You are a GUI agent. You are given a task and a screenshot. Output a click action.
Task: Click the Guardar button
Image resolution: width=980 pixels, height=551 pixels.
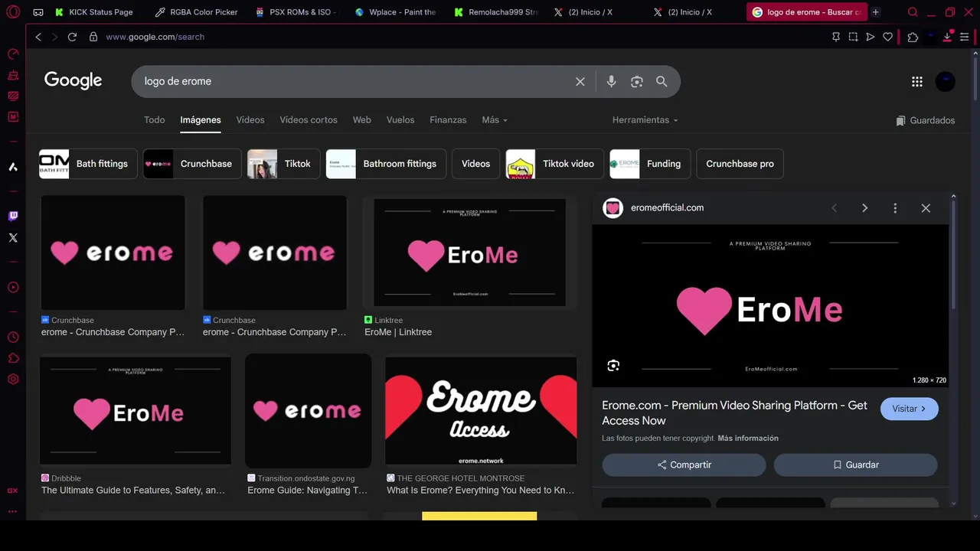pyautogui.click(x=855, y=465)
